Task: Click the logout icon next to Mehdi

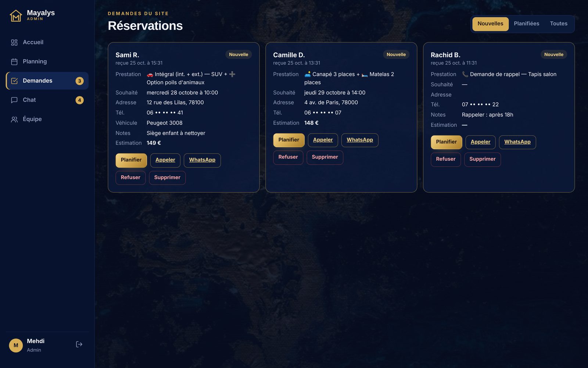Action: click(79, 344)
